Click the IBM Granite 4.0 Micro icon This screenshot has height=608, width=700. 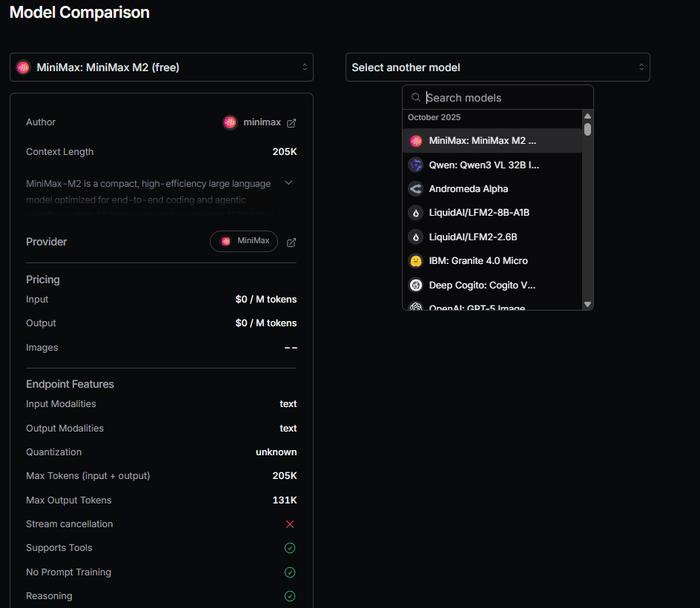click(416, 261)
